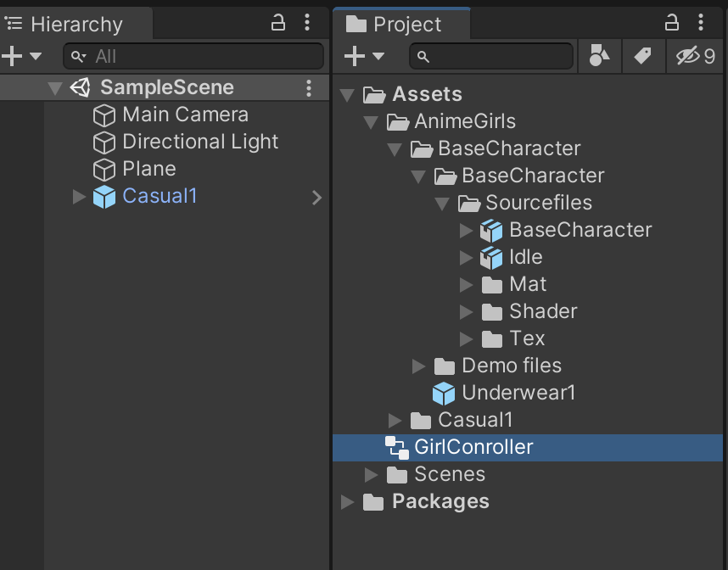Expand the Casual1 folder arrow in Project

click(x=395, y=421)
